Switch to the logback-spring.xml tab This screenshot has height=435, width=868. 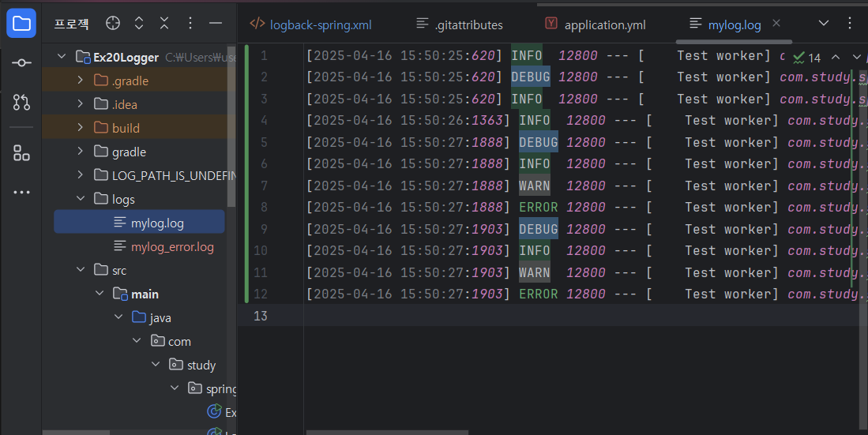310,24
